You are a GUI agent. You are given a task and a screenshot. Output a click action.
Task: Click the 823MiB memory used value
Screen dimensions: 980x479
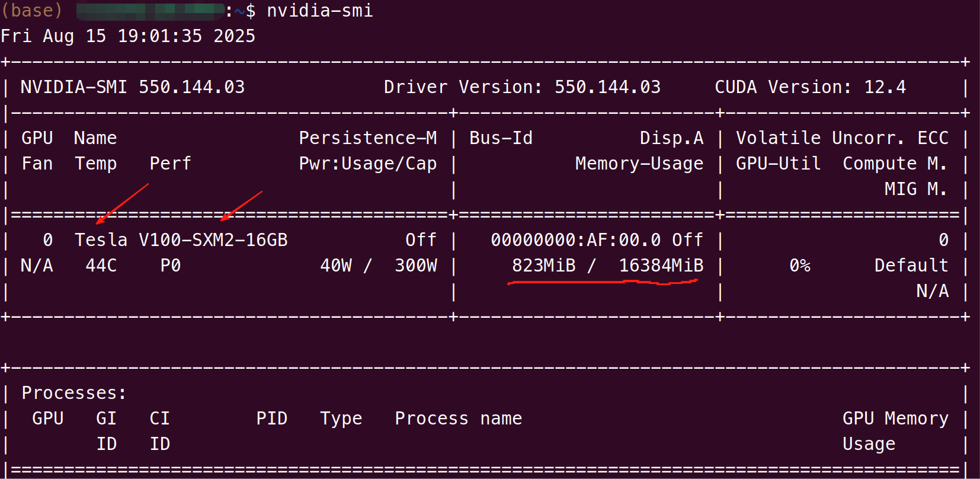click(x=543, y=266)
